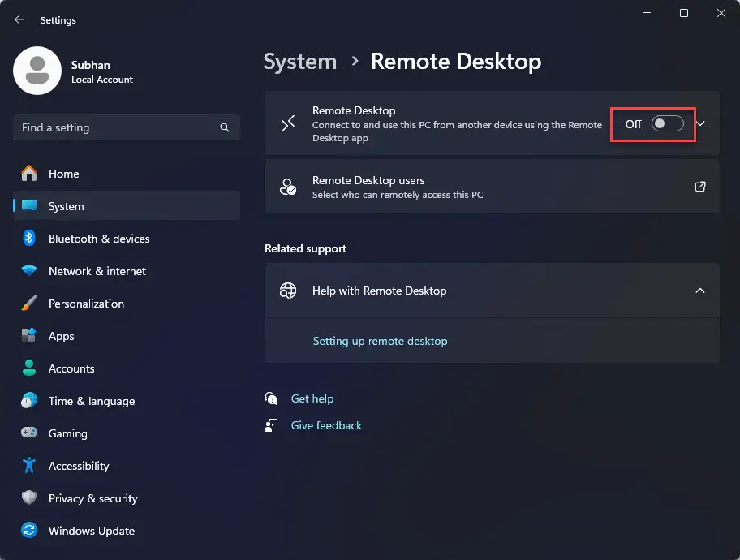Click the Get help headset icon
The width and height of the screenshot is (740, 560).
pyautogui.click(x=271, y=398)
